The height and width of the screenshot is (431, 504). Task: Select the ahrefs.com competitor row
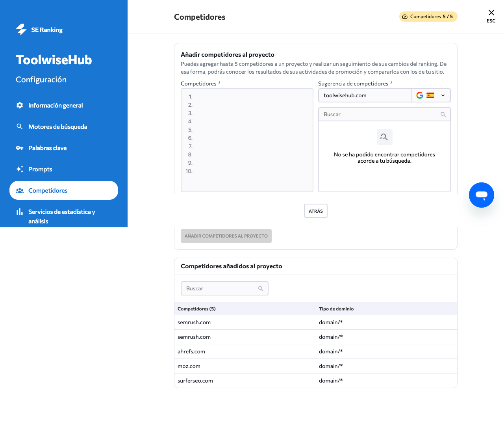[316, 351]
